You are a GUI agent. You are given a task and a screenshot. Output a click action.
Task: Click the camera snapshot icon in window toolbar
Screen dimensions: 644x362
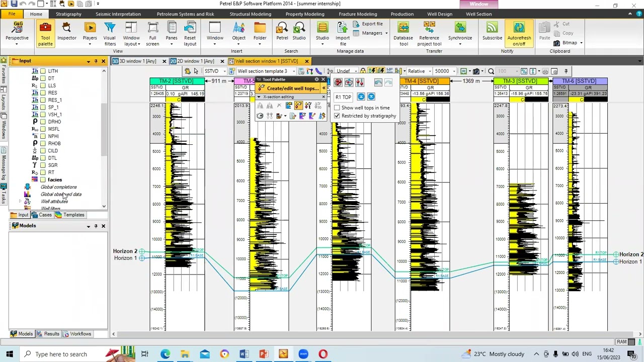click(476, 71)
